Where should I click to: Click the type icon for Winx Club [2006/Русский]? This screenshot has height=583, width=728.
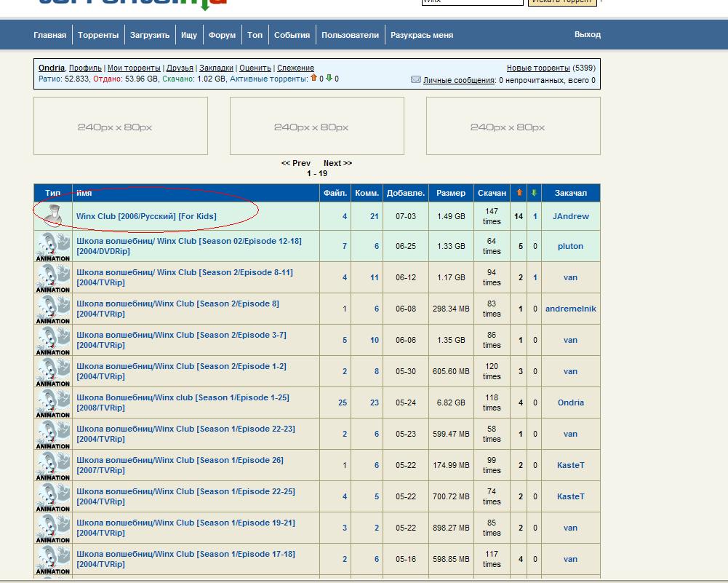(53, 216)
